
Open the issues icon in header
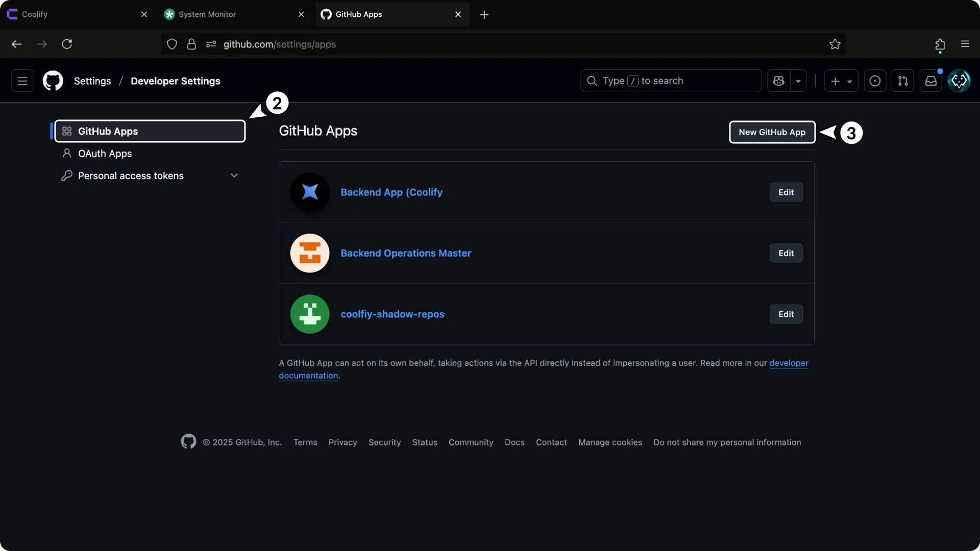[x=875, y=81]
